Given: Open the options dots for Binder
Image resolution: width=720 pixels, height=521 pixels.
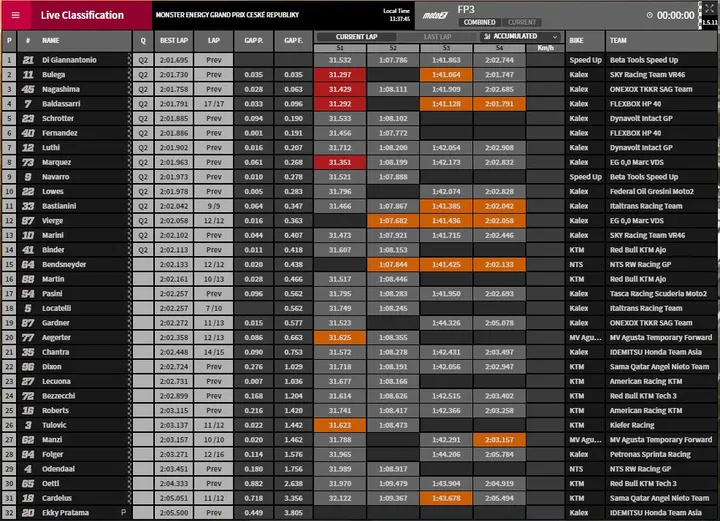Looking at the screenshot, I should (129, 250).
